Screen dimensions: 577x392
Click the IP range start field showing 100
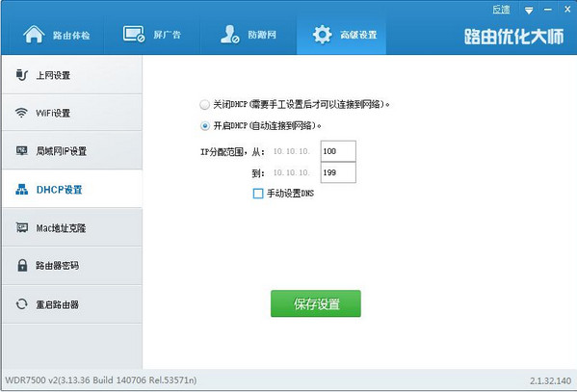[338, 151]
